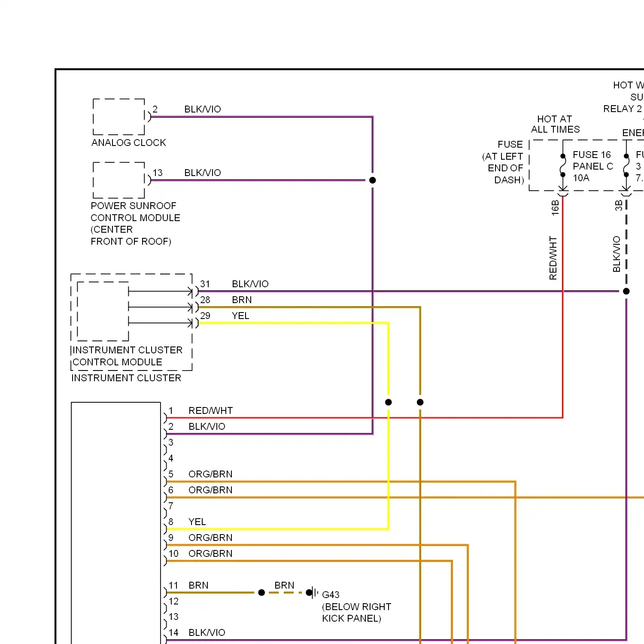Click the BRN label at pin 28
The width and height of the screenshot is (644, 644).
click(x=242, y=300)
